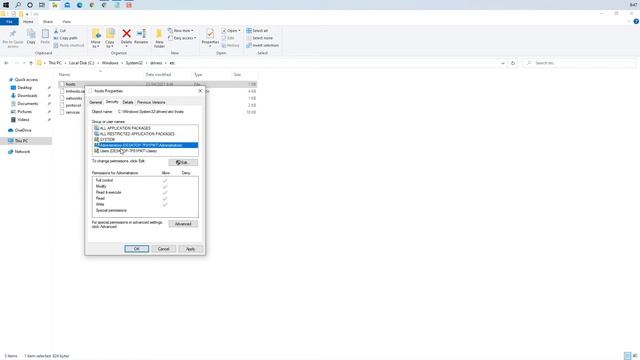Click the Properties ribbon icon
This screenshot has height=360, width=640.
click(210, 38)
